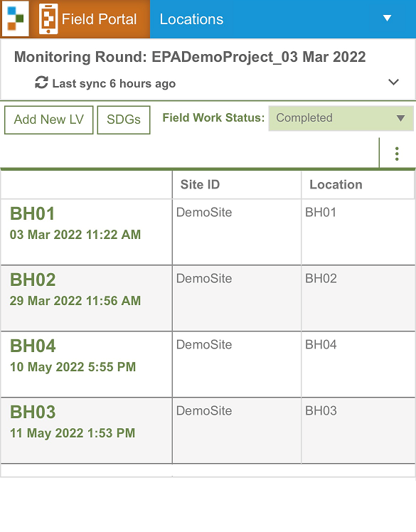Click the Location column header
Screen dimensions: 416x532
[336, 185]
